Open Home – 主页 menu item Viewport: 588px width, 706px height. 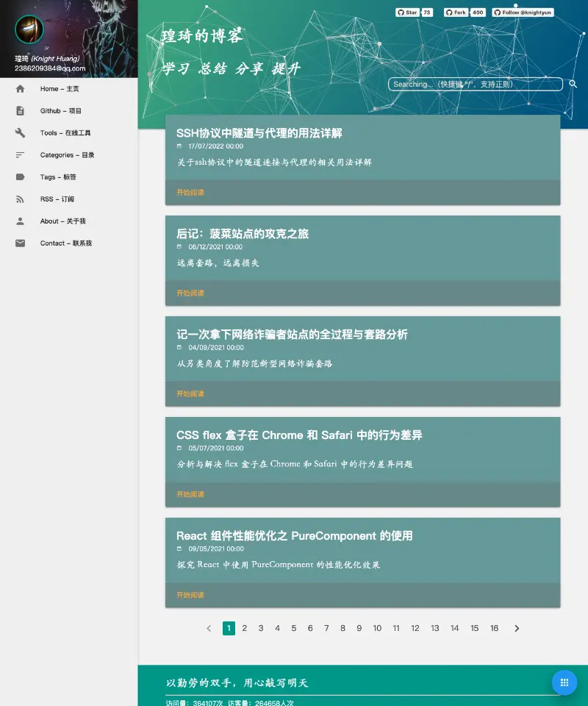tap(69, 89)
